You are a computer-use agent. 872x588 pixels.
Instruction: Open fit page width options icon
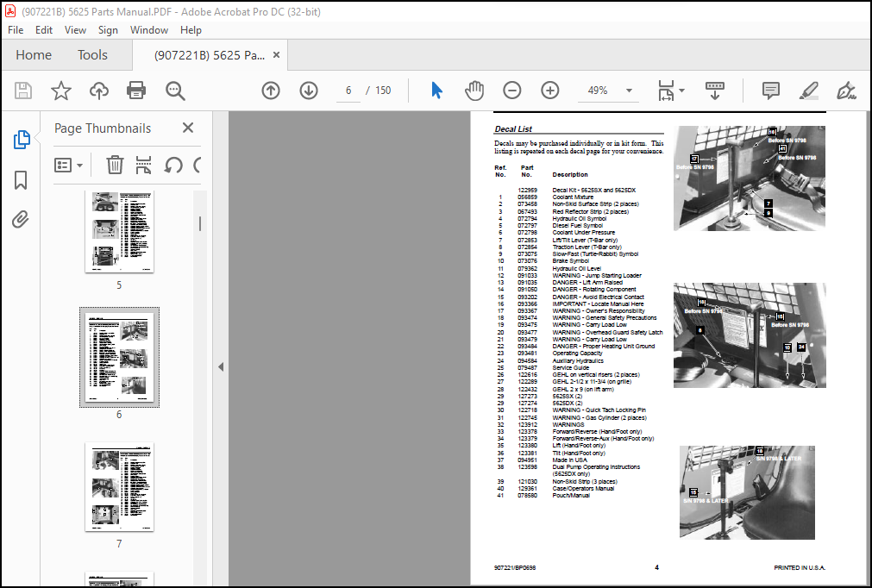tap(671, 91)
